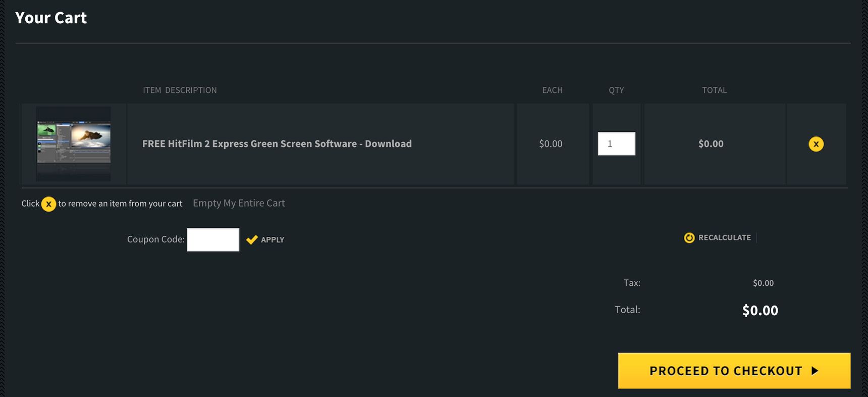The image size is (868, 397).
Task: Apply the coupon via APPLY text
Action: (273, 240)
